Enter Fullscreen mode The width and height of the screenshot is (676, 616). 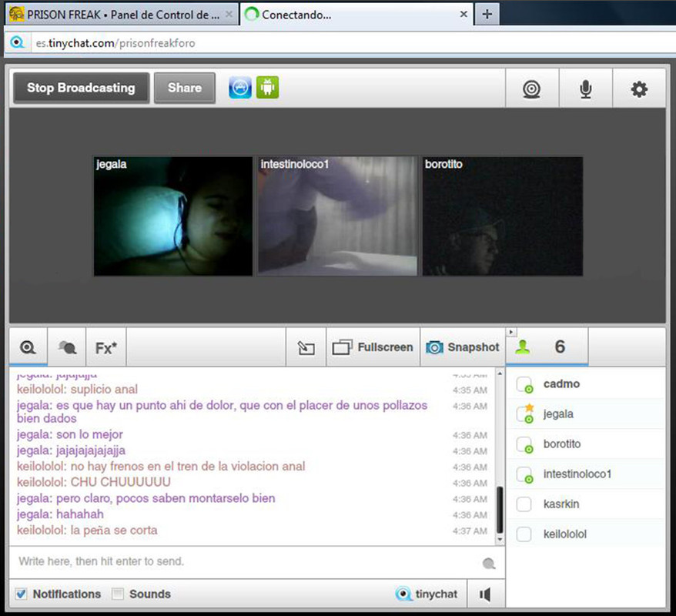(373, 347)
